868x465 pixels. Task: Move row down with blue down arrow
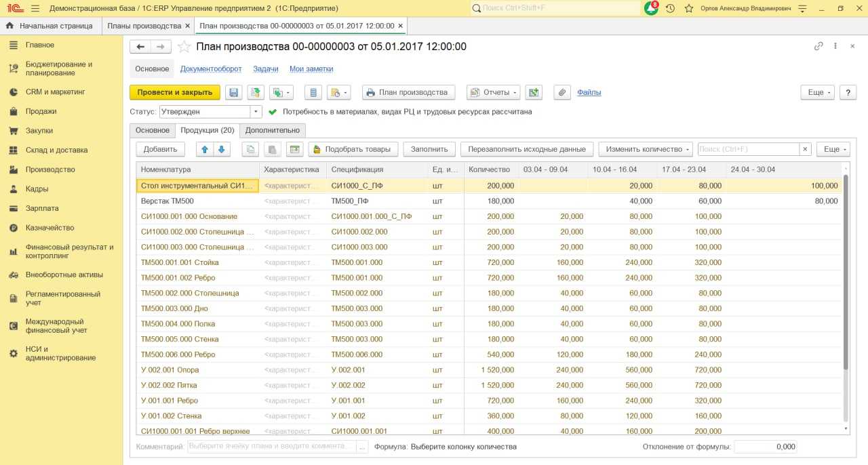coord(222,149)
